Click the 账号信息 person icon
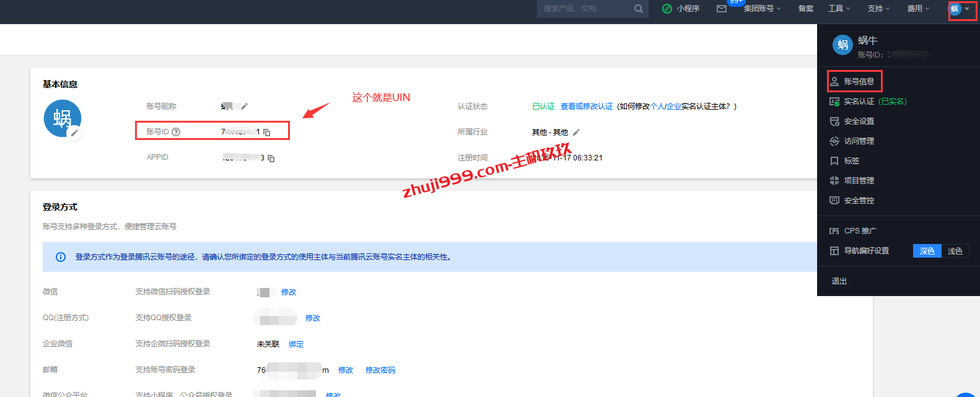 [x=834, y=81]
